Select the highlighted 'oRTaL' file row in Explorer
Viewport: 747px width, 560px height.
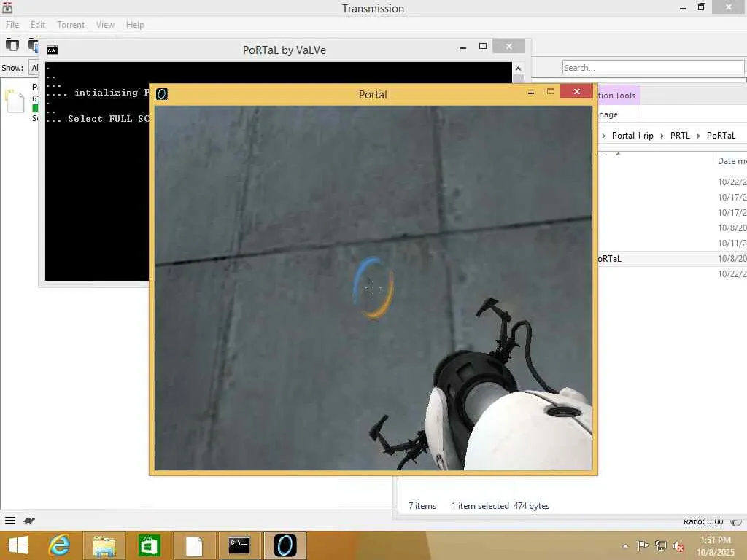(x=672, y=259)
